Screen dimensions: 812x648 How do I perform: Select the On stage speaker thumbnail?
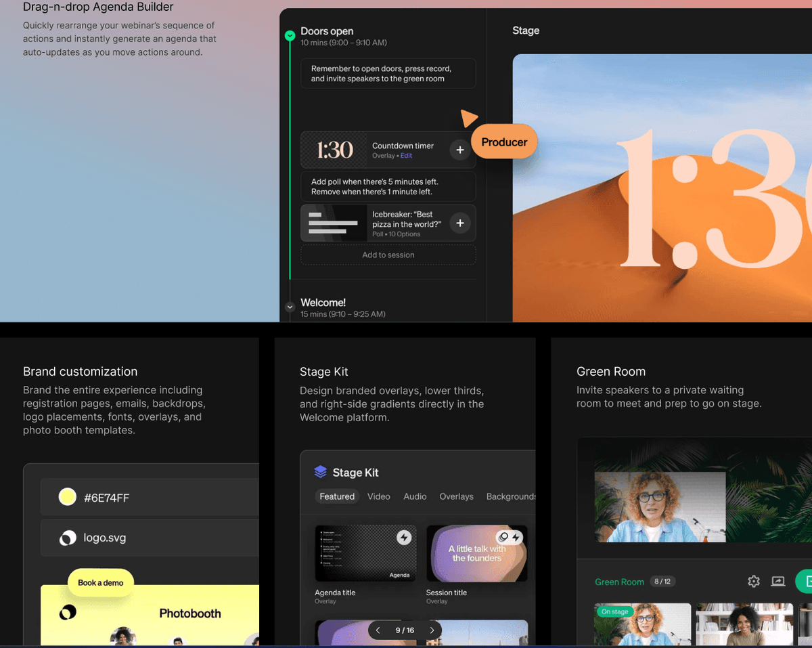(642, 624)
